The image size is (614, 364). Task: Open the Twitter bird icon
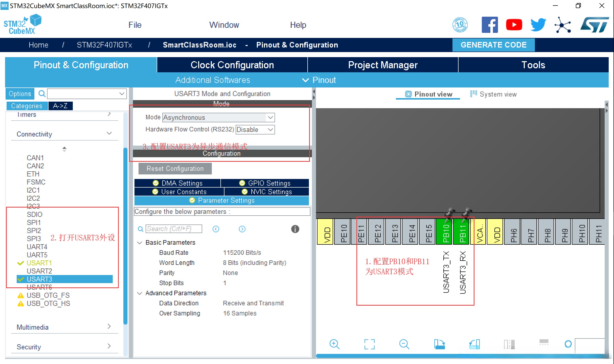(538, 25)
